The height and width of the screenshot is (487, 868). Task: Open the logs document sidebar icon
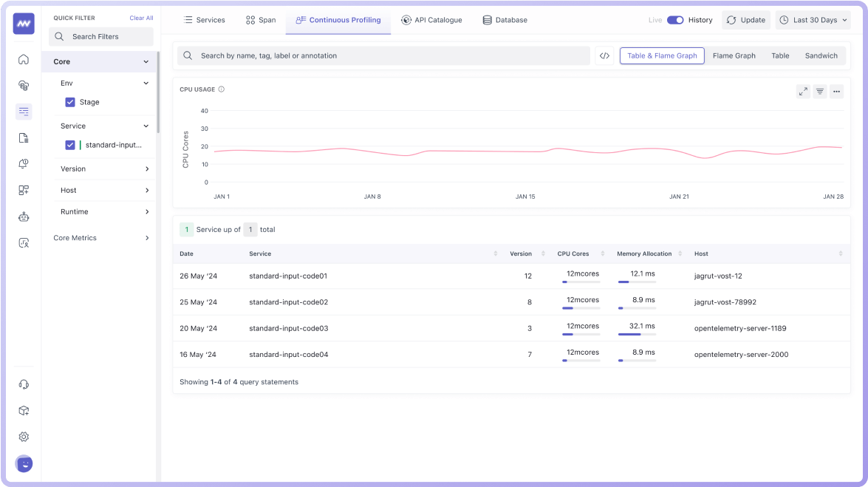coord(24,138)
